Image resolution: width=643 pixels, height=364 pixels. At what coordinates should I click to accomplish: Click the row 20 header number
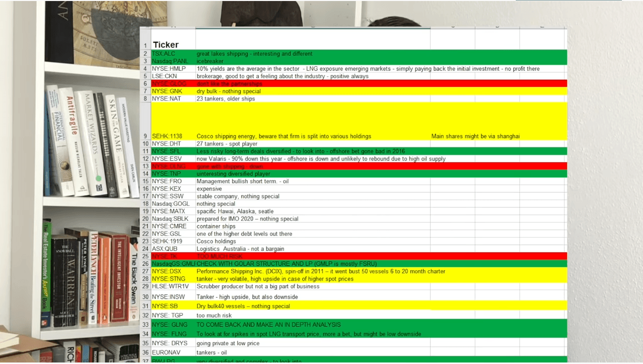point(146,219)
